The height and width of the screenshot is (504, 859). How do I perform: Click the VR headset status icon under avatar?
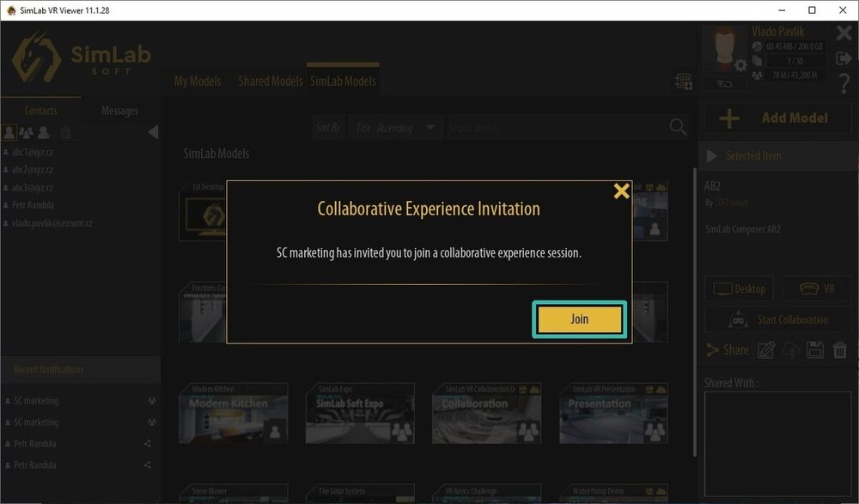[724, 82]
